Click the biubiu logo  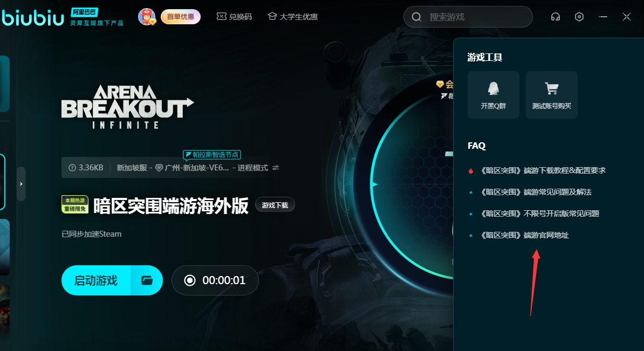pyautogui.click(x=32, y=18)
